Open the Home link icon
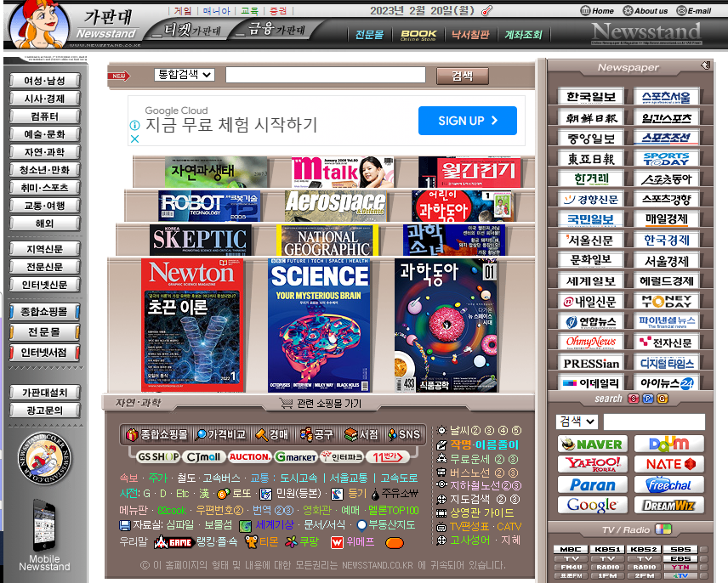The image size is (728, 583). click(585, 11)
